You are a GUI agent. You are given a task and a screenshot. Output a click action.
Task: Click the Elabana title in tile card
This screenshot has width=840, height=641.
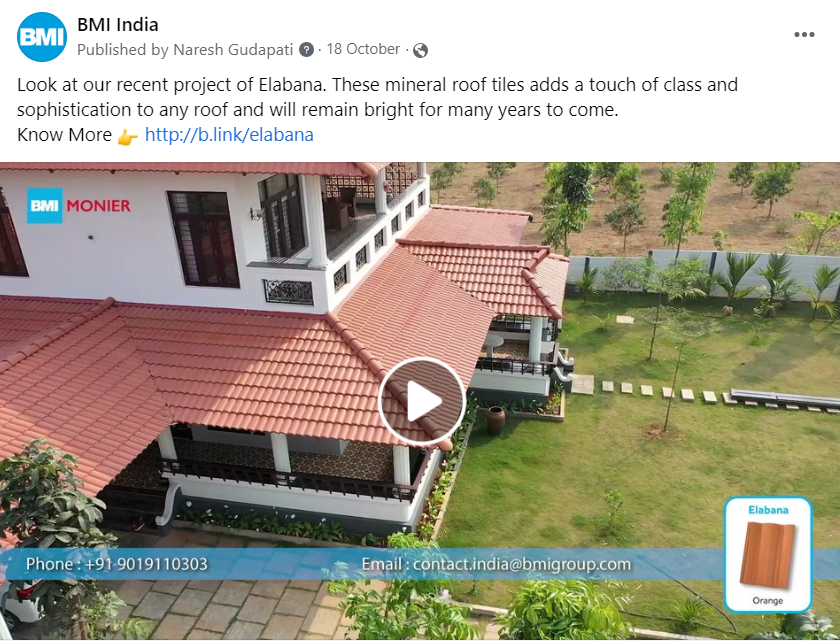coord(768,510)
